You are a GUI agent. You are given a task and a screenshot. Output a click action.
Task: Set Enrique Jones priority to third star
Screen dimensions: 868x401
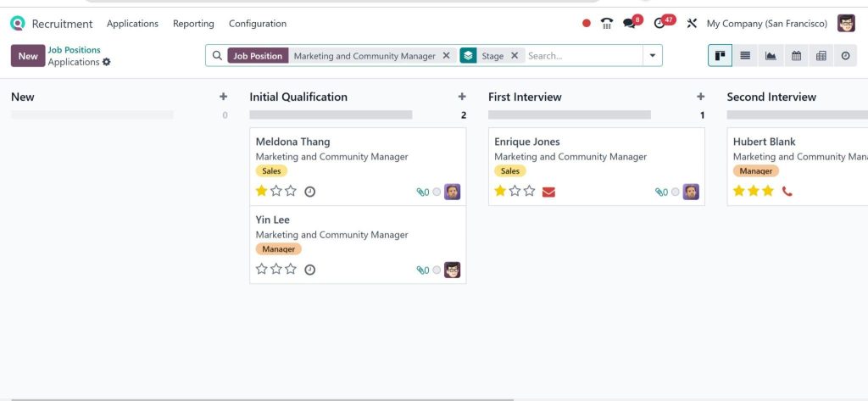529,191
